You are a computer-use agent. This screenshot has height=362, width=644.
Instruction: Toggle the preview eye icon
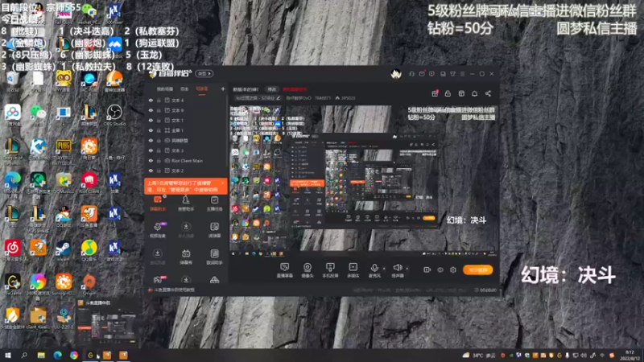[440, 269]
